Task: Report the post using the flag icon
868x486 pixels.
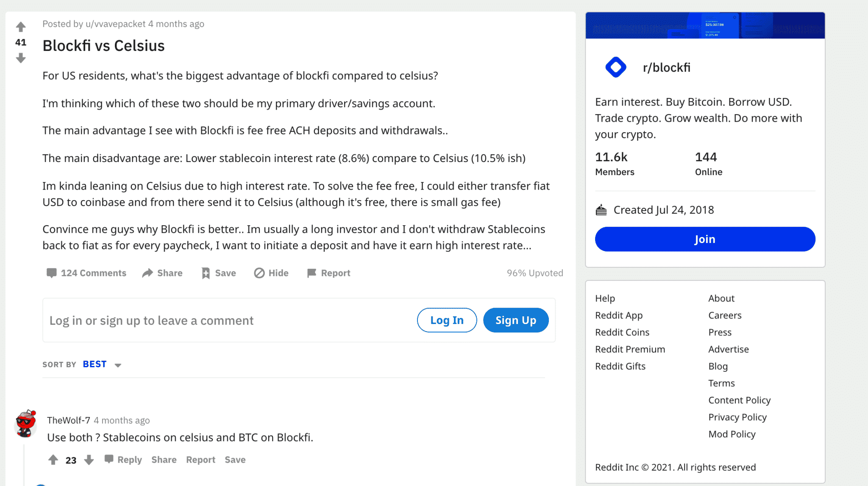Action: (x=312, y=273)
